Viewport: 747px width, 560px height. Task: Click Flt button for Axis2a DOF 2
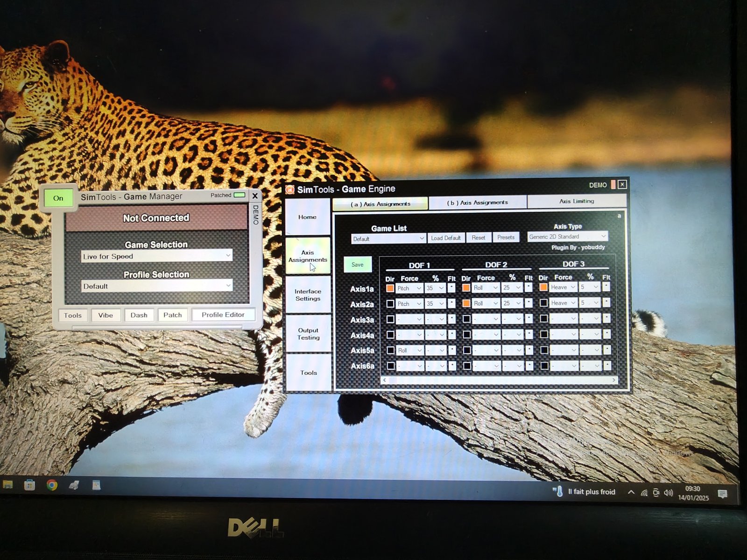[x=529, y=303]
